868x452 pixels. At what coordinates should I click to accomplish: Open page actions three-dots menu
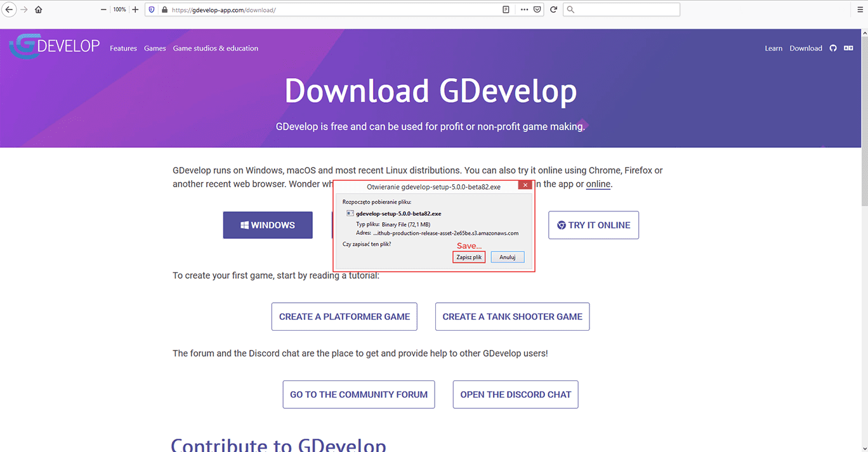523,10
